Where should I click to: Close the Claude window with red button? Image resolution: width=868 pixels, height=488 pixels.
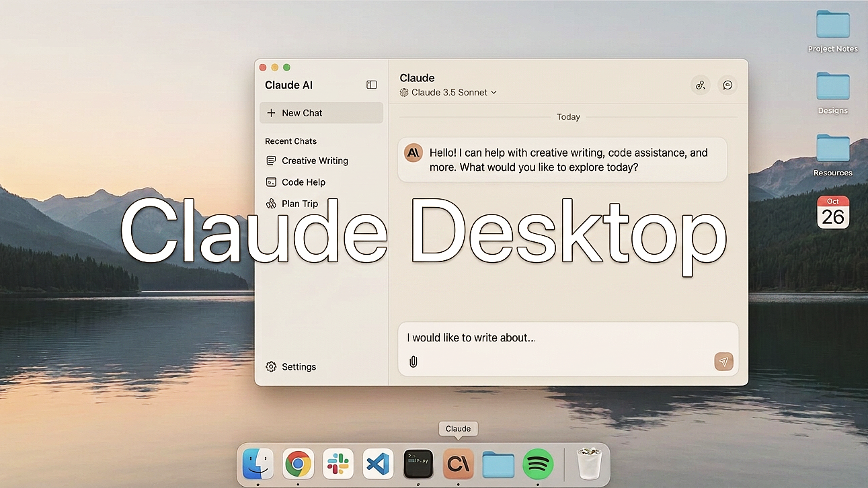coord(263,67)
